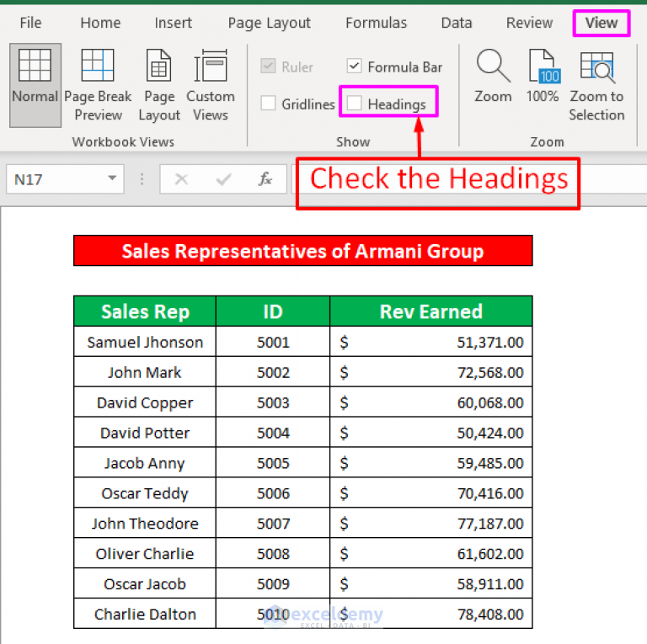647x644 pixels.
Task: Select ID cell 5004
Action: coord(273,433)
